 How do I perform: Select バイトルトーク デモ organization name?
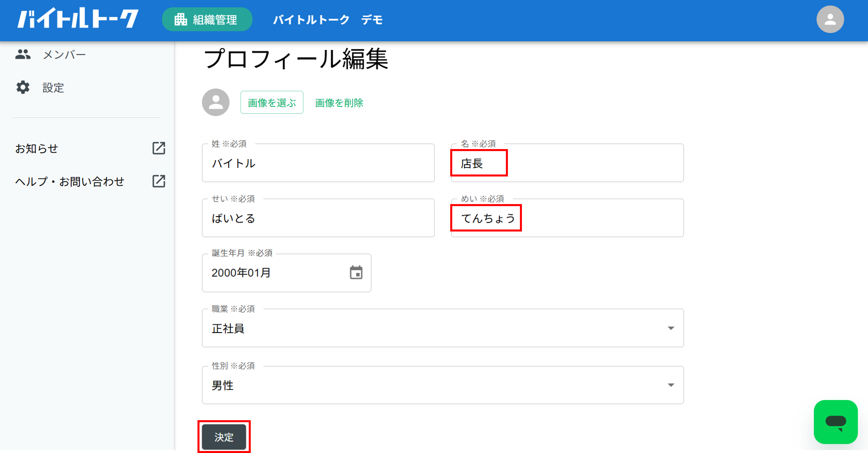327,20
